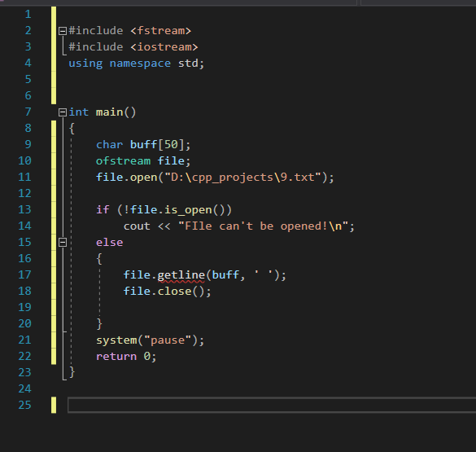Viewport: 476px width, 452px height.
Task: Place cursor in the empty line 25 box
Action: coord(272,405)
